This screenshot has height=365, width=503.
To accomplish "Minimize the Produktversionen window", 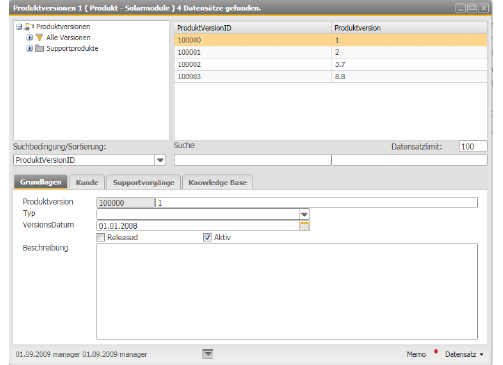I will pyautogui.click(x=460, y=8).
